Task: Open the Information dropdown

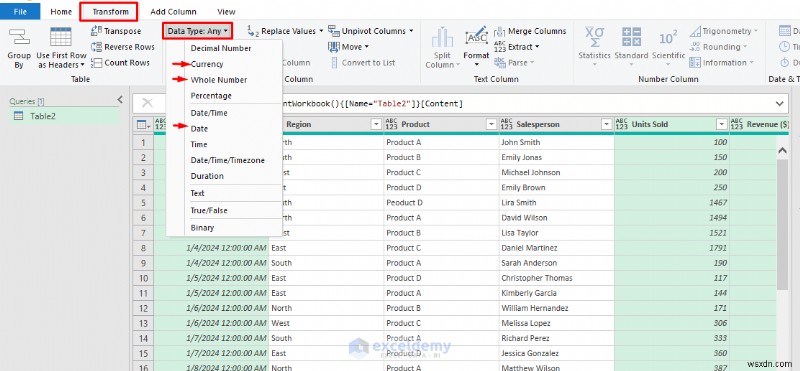Action: (721, 63)
